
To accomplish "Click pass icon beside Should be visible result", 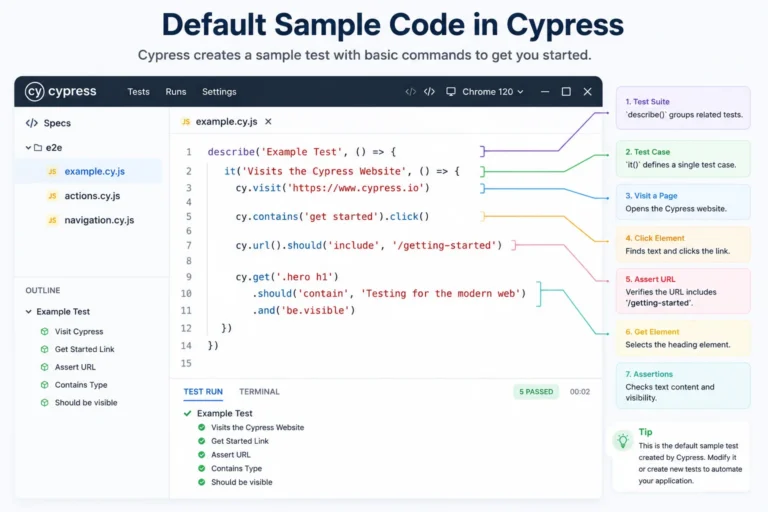I will [201, 482].
